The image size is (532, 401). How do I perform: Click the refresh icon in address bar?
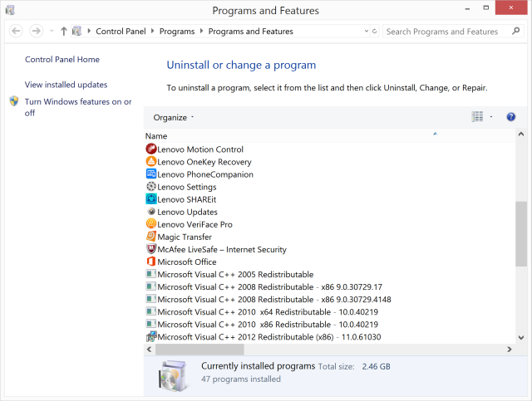375,32
